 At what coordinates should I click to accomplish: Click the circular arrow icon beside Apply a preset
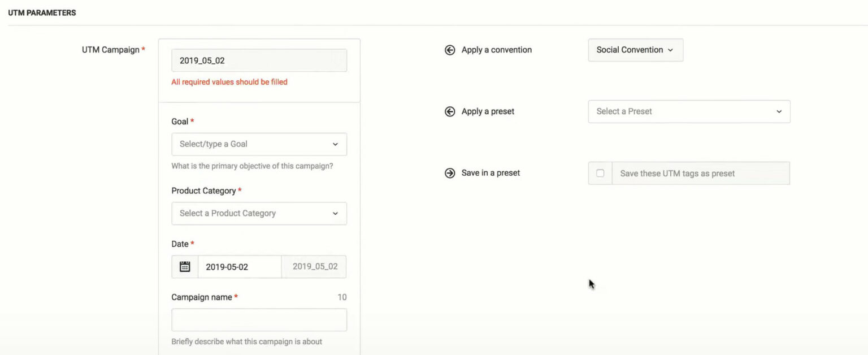pos(450,111)
